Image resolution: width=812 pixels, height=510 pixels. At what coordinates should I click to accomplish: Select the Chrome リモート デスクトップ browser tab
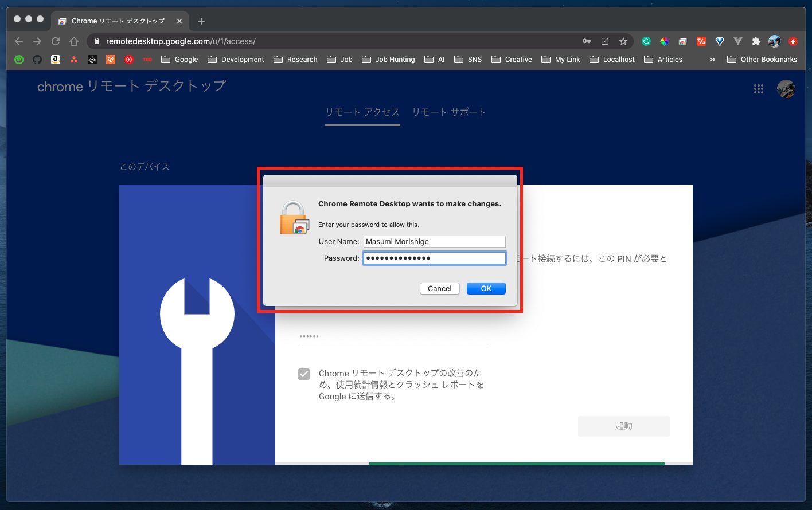click(118, 21)
